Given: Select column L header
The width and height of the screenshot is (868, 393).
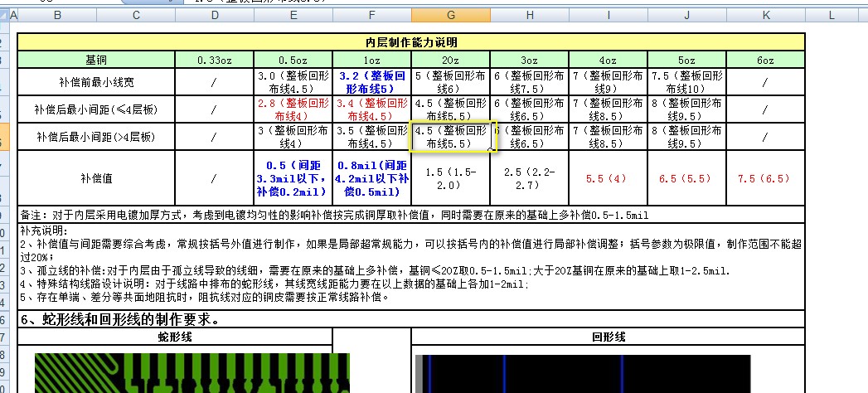Looking at the screenshot, I should coord(832,16).
